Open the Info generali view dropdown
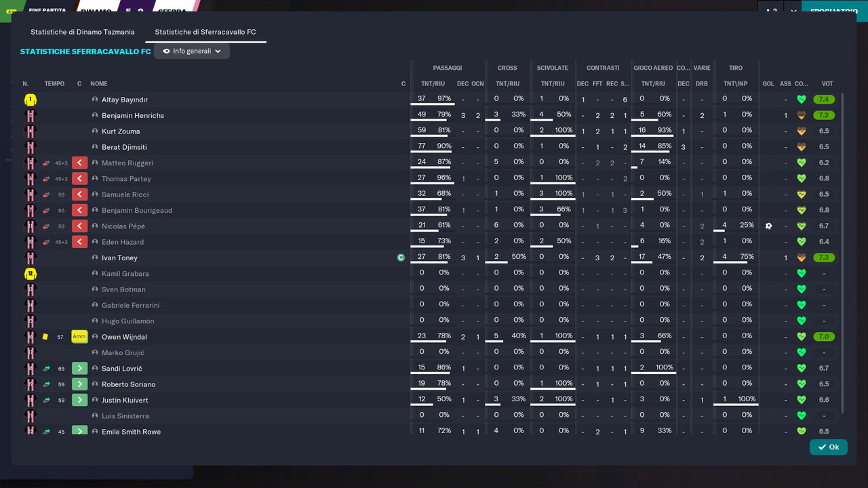Image resolution: width=868 pixels, height=488 pixels. pos(192,51)
